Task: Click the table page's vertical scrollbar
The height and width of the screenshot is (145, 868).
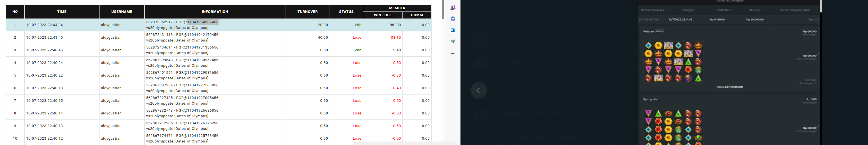Action: 443,10
